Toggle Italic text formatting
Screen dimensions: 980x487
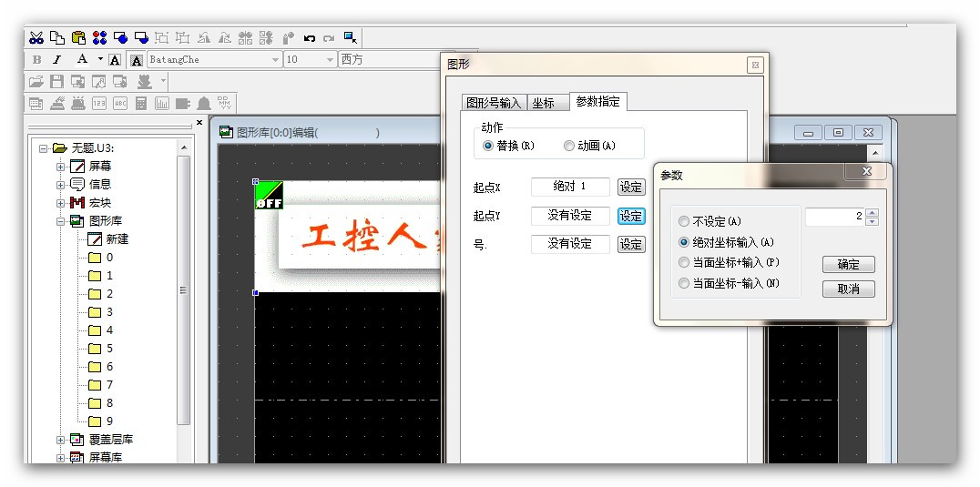tap(57, 59)
